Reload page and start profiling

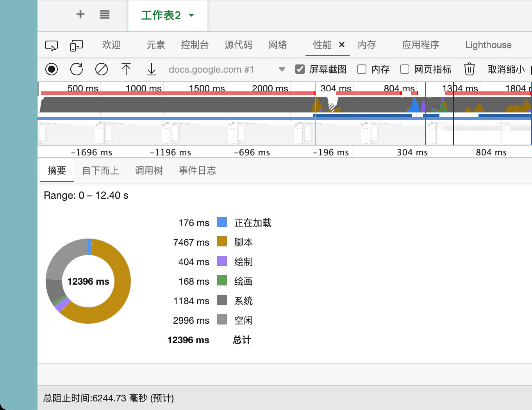click(x=77, y=69)
